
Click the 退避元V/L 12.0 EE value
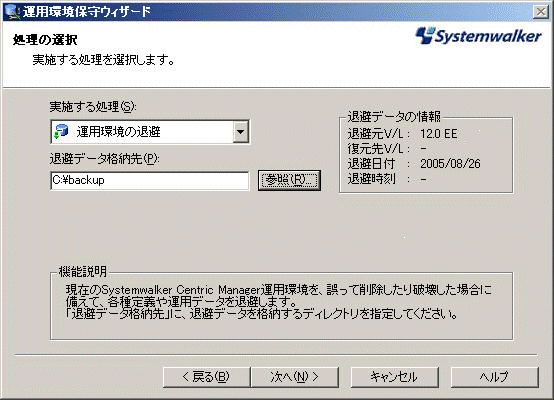pos(438,134)
